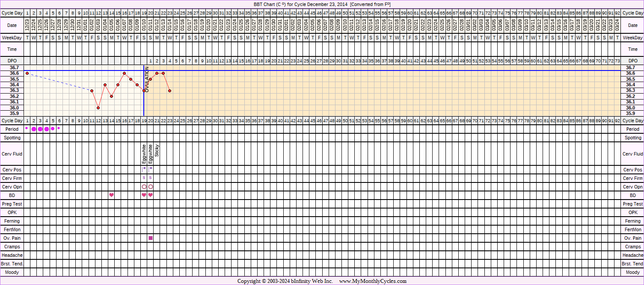Click the BD heart on cycle day 20
Viewport: 644px width, 285px height.
(150, 195)
